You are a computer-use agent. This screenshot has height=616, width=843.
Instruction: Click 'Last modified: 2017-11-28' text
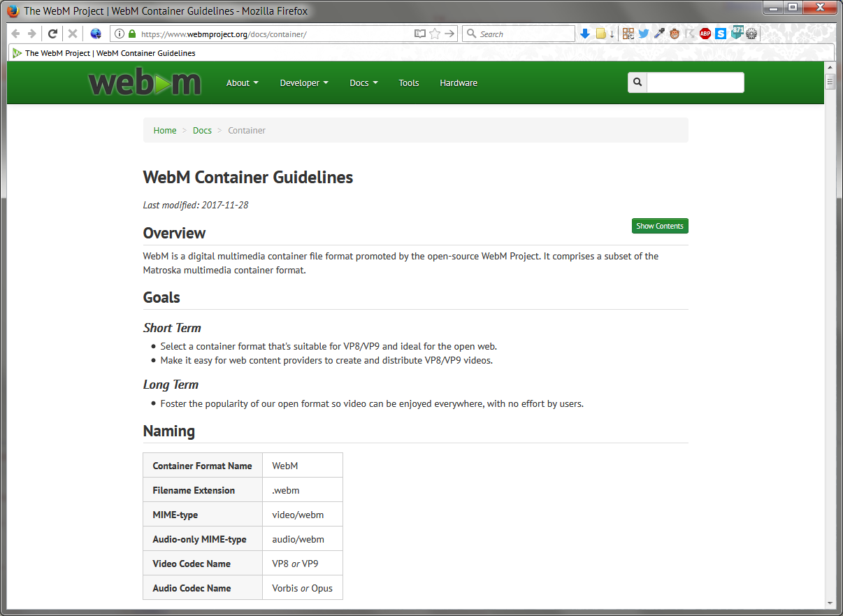(196, 205)
